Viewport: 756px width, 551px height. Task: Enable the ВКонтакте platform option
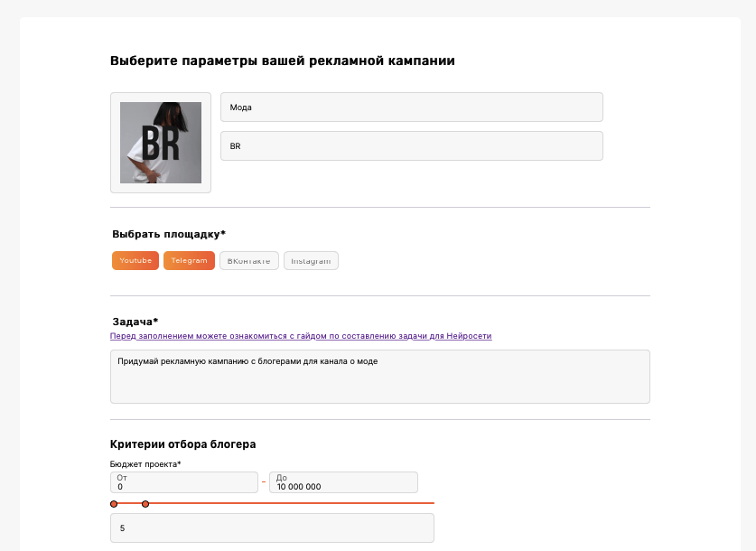[x=248, y=260]
